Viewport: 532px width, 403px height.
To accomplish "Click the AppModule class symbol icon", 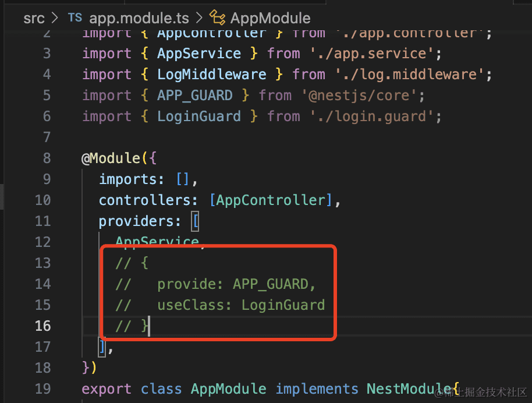I will 217,17.
